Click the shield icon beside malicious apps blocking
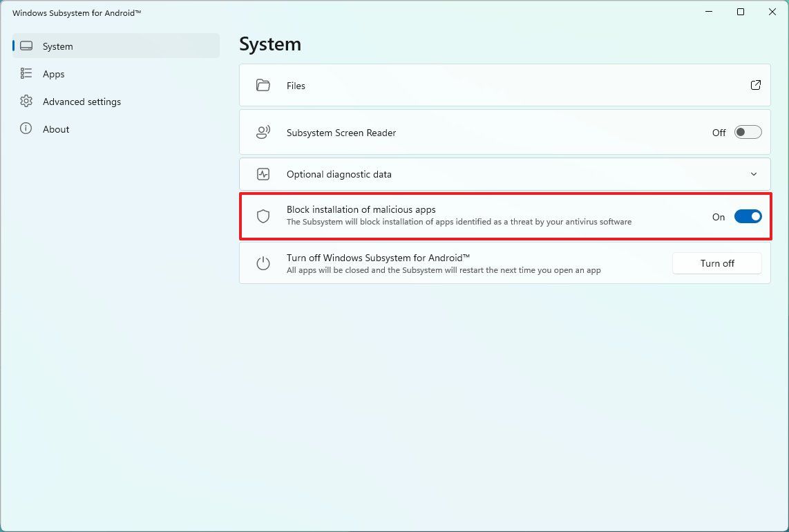 click(x=263, y=216)
